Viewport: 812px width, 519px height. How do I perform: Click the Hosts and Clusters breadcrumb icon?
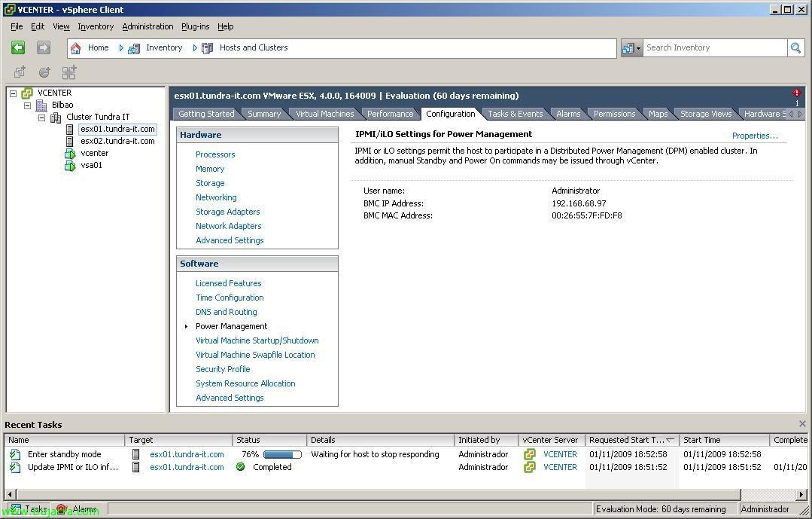click(x=207, y=48)
